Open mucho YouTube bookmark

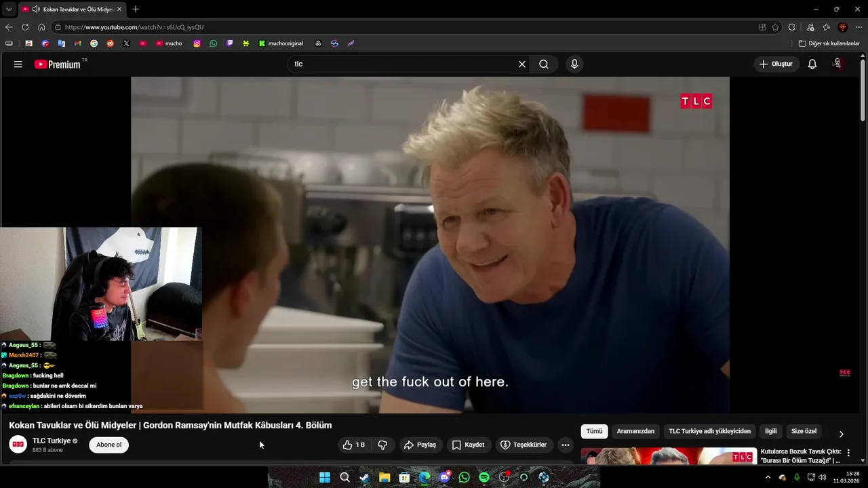click(169, 43)
